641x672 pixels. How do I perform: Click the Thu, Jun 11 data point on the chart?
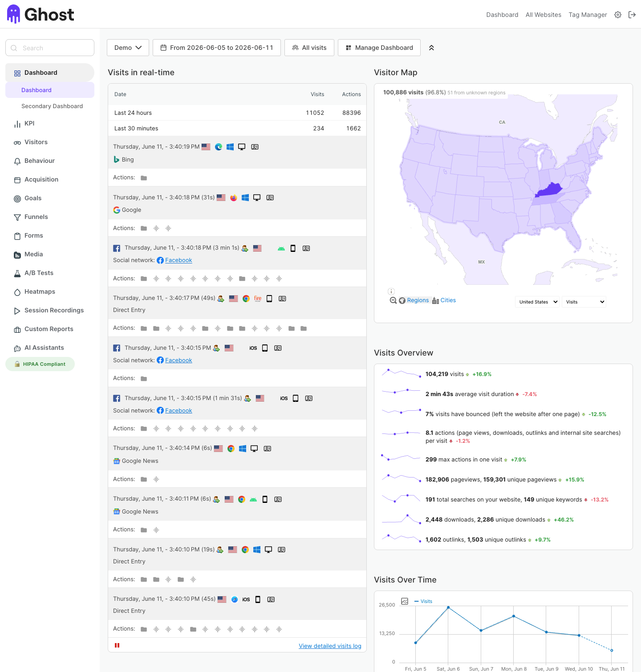(612, 650)
